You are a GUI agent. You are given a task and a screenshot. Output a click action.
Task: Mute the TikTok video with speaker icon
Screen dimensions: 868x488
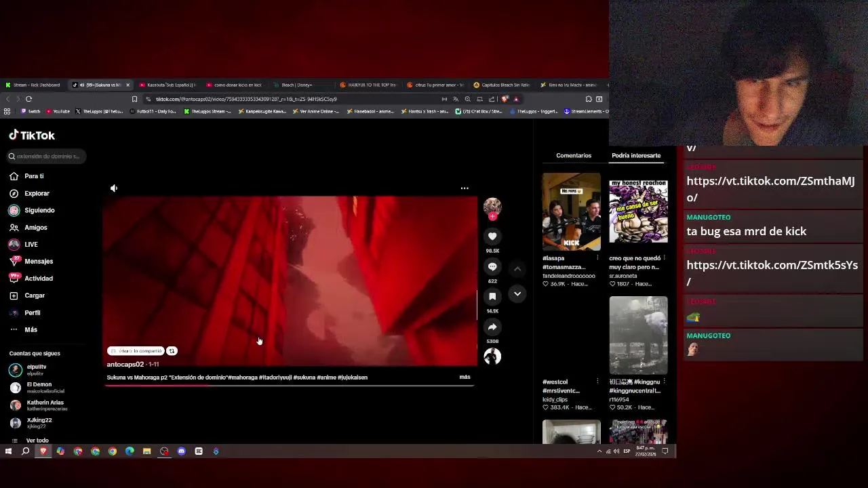tap(114, 188)
